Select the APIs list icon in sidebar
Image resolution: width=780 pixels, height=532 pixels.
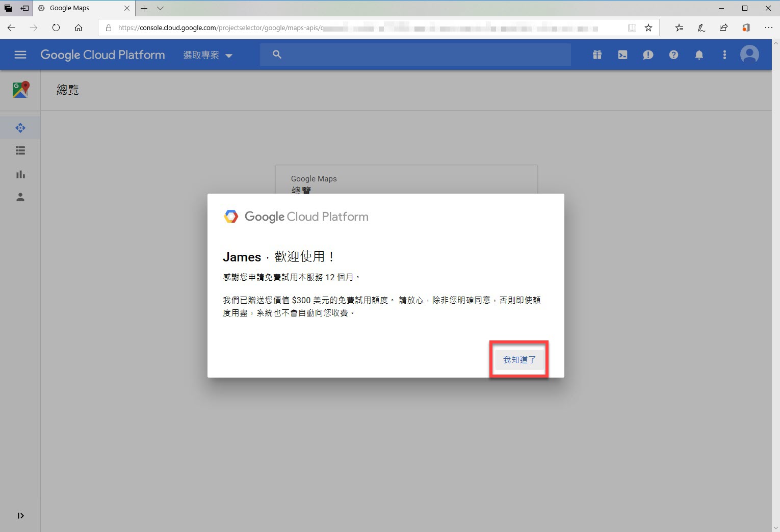[x=20, y=150]
